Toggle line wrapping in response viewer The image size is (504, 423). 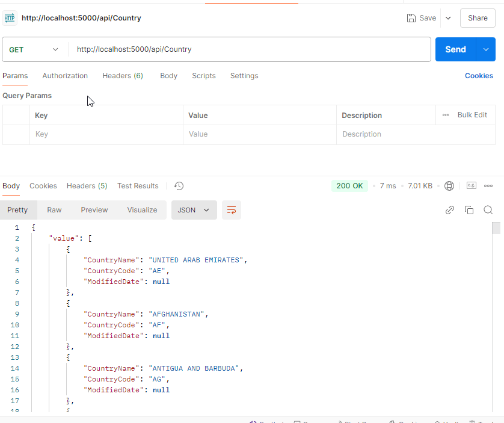pos(232,210)
